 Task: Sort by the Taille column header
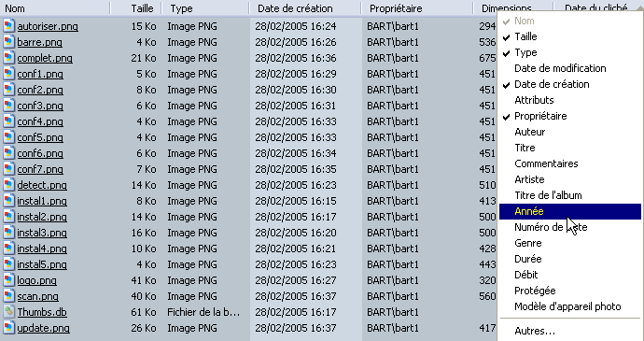(136, 8)
